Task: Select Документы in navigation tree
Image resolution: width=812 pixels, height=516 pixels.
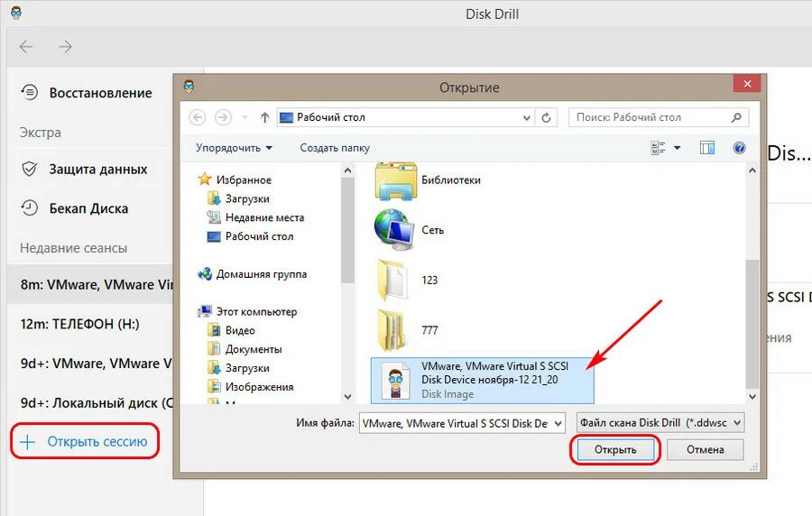Action: (x=254, y=349)
